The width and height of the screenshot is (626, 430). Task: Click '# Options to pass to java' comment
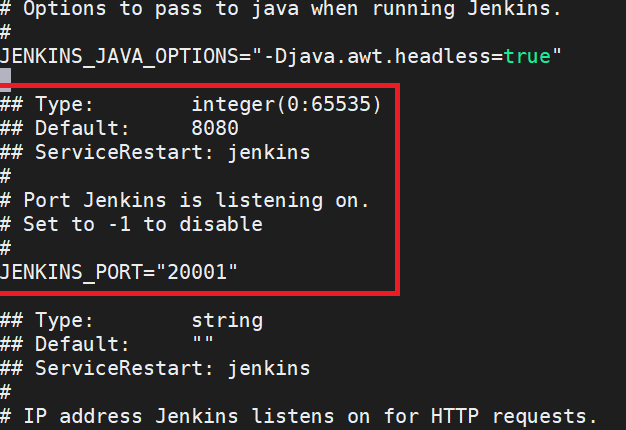(x=281, y=9)
